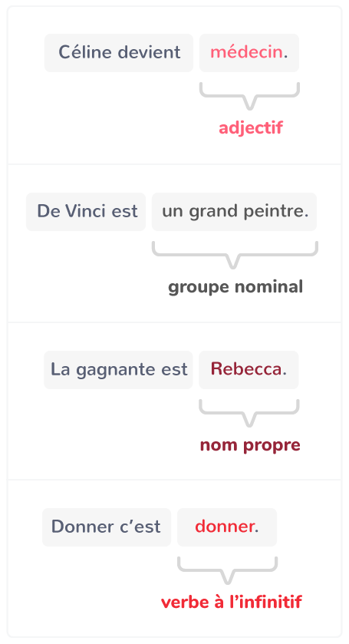Screen dimensions: 349x644
Task: Click the 'Céline devient' text box
Action: 119,53
